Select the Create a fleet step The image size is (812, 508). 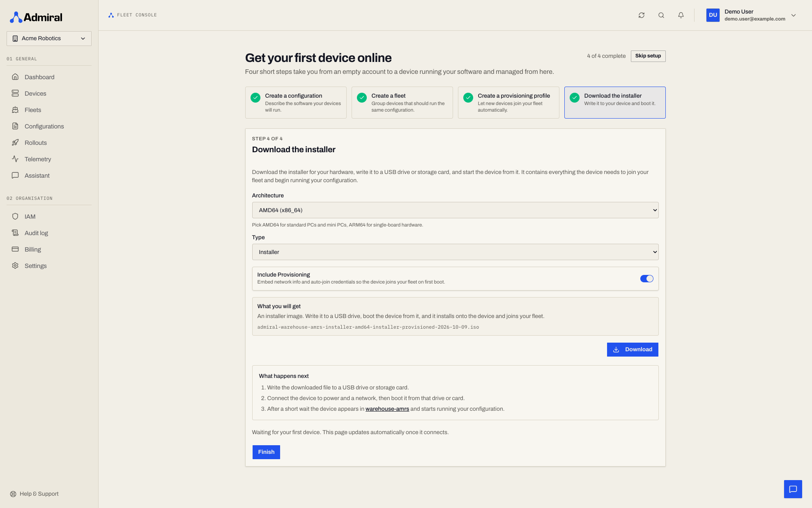click(402, 103)
